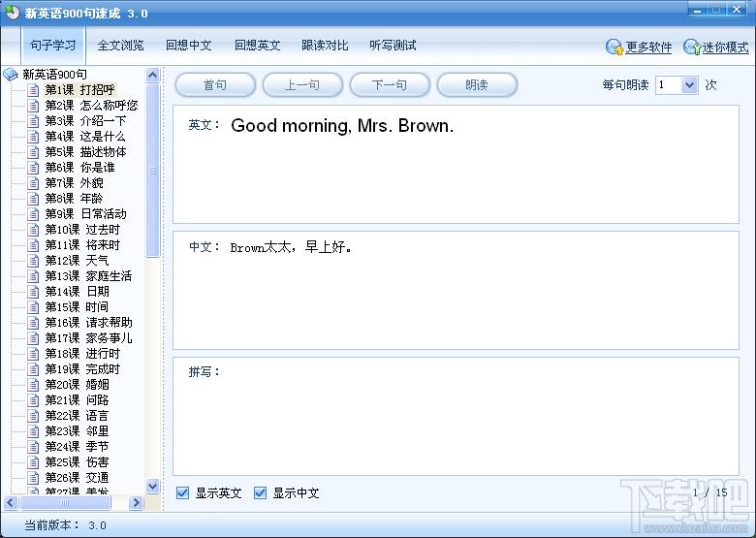Click the lesson list scroll up arrow

coord(153,75)
